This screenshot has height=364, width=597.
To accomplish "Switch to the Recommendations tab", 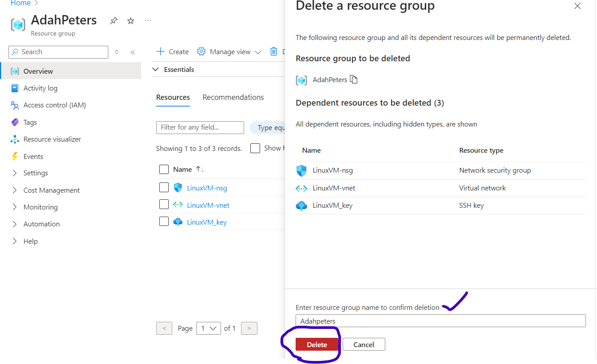I will click(x=233, y=97).
